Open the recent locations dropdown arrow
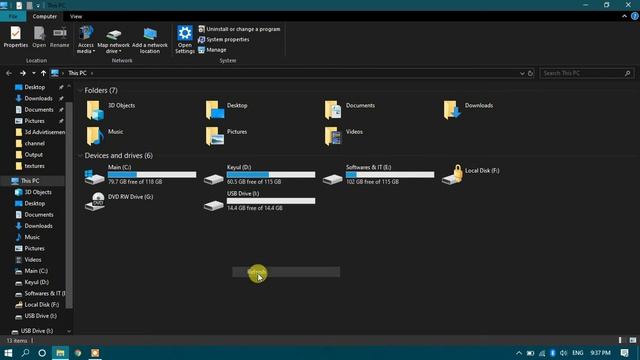The width and height of the screenshot is (640, 360). click(33, 73)
